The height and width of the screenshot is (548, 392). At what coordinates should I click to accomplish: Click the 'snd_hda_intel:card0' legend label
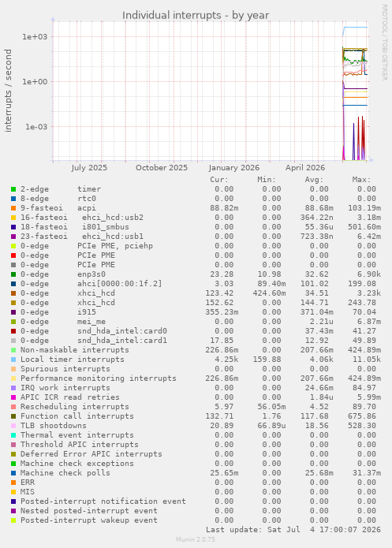point(122,331)
